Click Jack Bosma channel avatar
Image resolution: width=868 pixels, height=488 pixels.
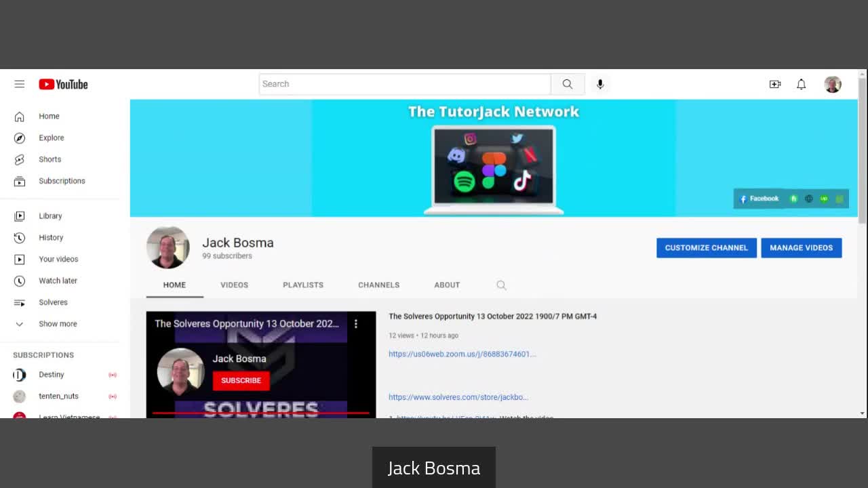click(x=167, y=247)
